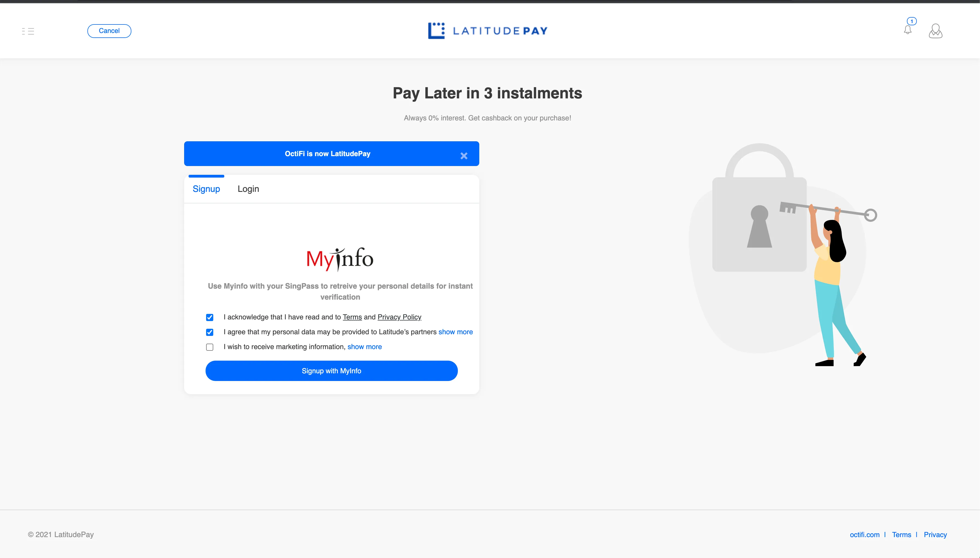The width and height of the screenshot is (980, 558).
Task: Expand show more for marketing information
Action: tap(364, 347)
